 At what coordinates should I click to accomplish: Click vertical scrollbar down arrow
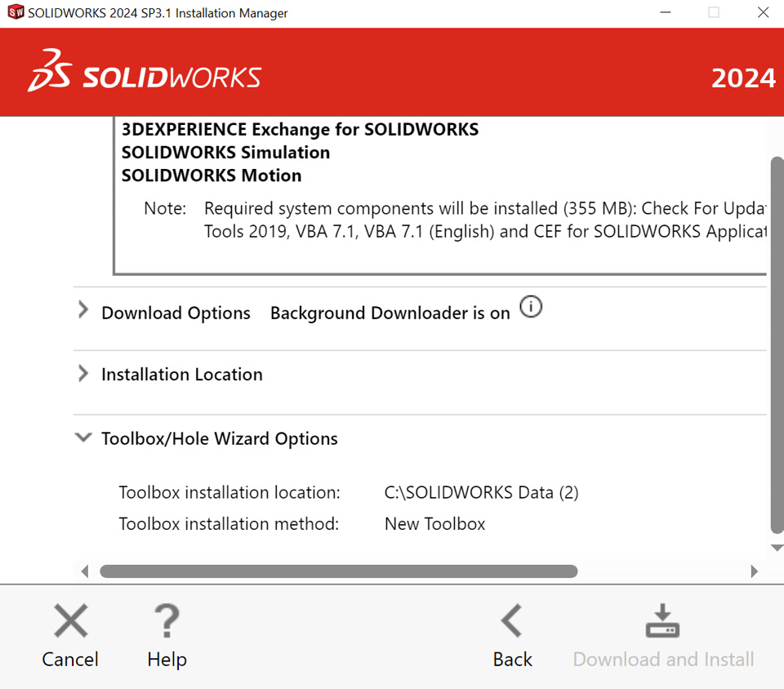click(777, 548)
